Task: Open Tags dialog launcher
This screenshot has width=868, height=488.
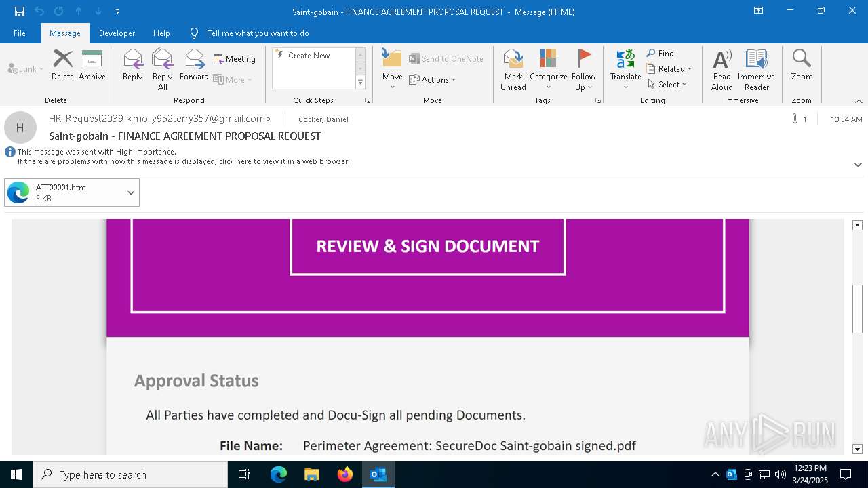Action: pos(598,100)
